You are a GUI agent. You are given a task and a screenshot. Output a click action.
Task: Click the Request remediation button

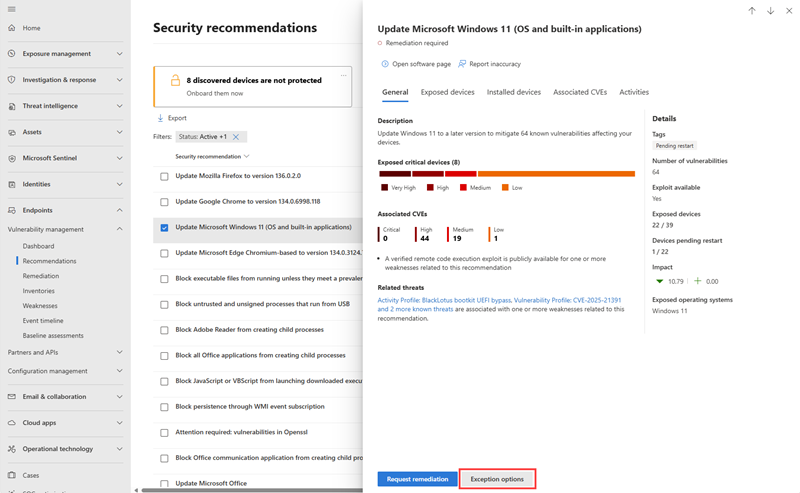tap(417, 479)
